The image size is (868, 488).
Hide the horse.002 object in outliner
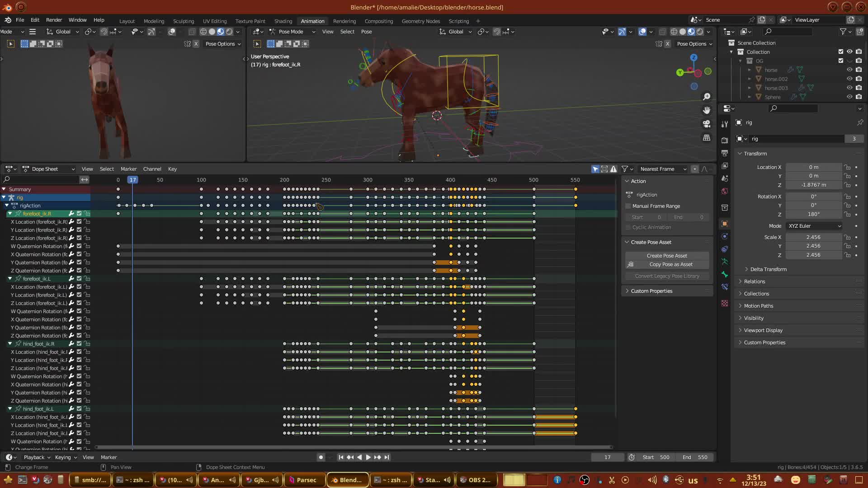(x=849, y=79)
